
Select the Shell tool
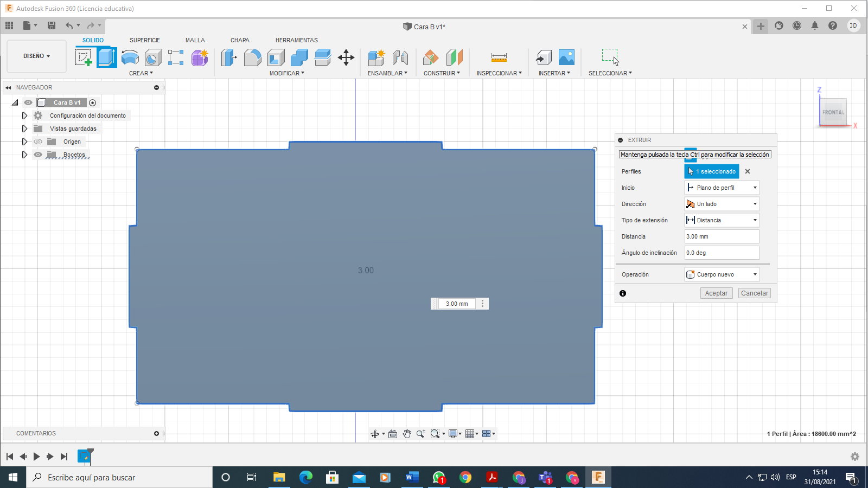pos(276,57)
